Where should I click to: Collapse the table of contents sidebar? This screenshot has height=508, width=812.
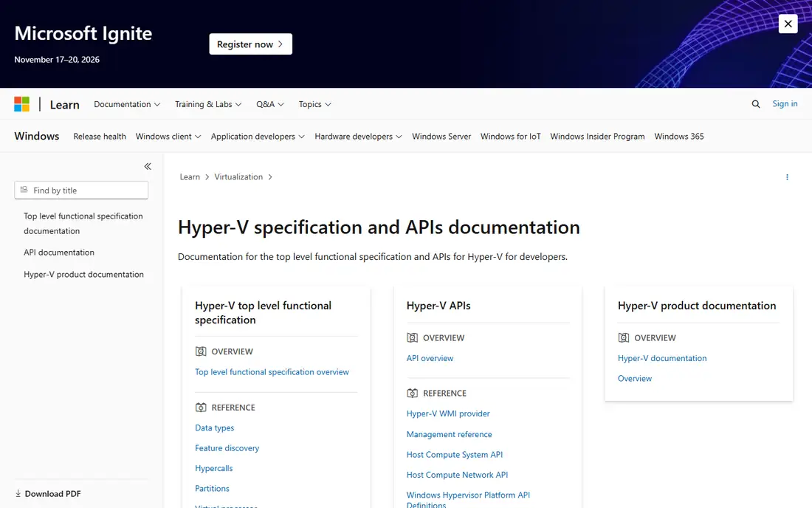pos(148,166)
